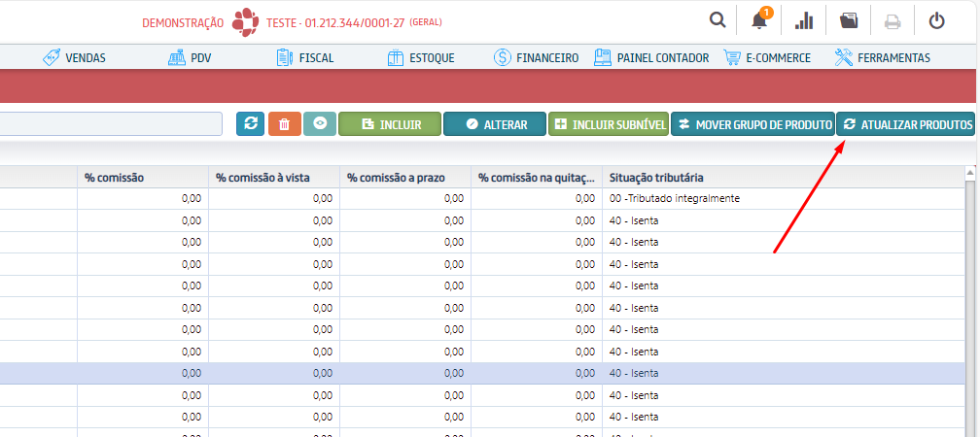
Task: Open the Vendas menu
Action: (x=75, y=58)
